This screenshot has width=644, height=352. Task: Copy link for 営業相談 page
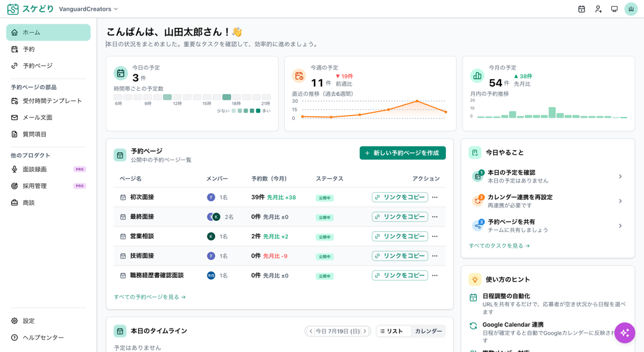[x=399, y=236]
